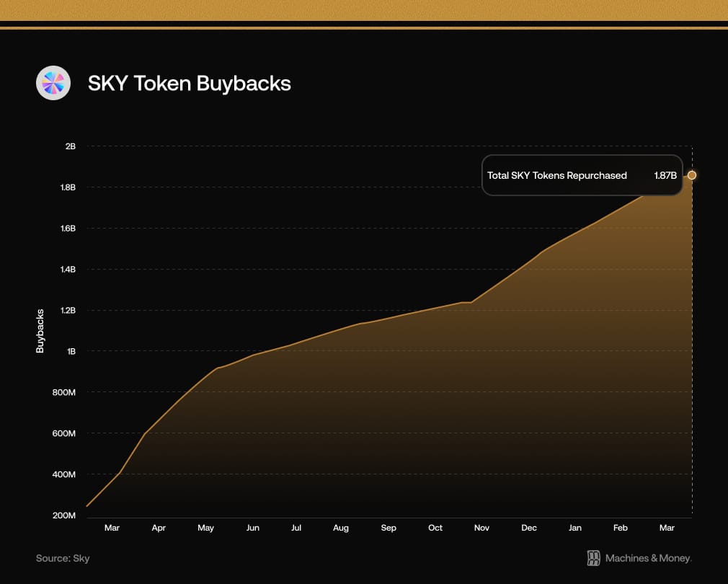
Task: Click the 'Jul' x-axis label
Action: coord(296,528)
